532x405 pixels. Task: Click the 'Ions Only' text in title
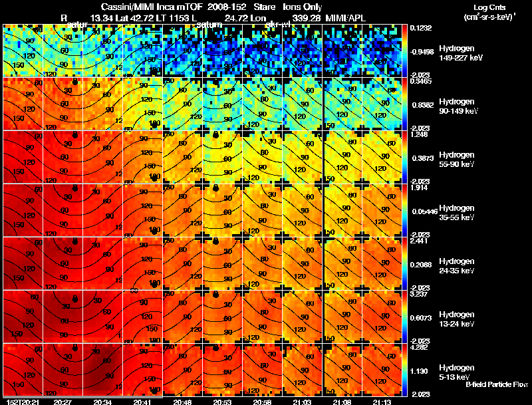pyautogui.click(x=303, y=7)
